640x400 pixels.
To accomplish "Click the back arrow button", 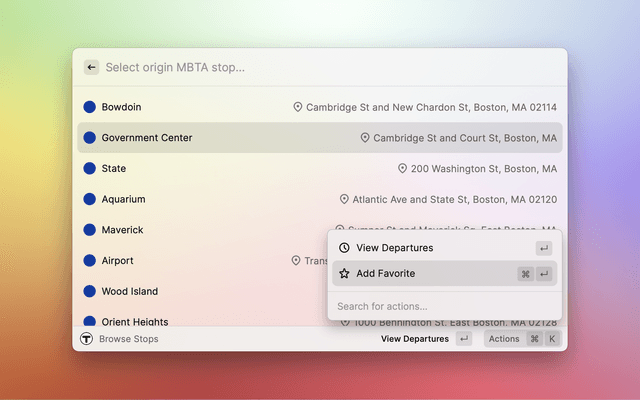I will tap(91, 67).
